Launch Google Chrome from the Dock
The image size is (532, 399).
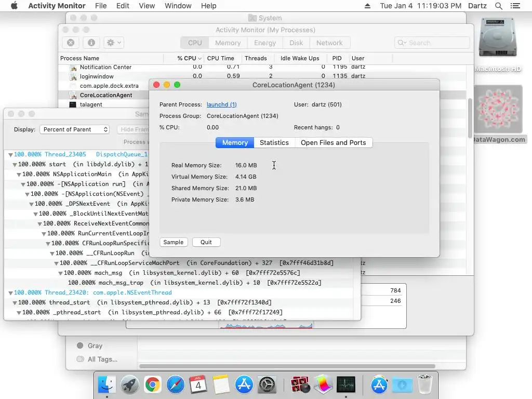pos(152,385)
